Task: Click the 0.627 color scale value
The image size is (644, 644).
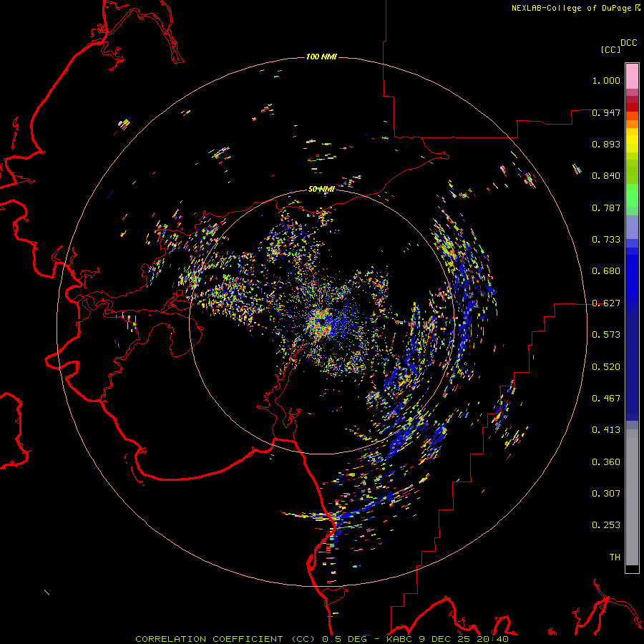Action: click(x=606, y=303)
